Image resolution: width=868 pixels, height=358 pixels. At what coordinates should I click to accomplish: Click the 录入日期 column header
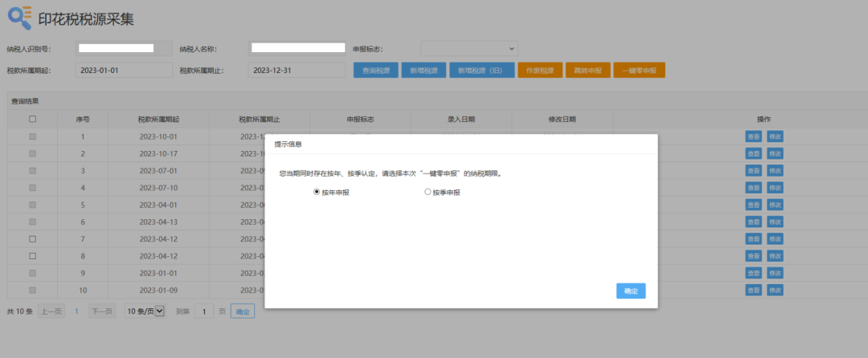461,120
